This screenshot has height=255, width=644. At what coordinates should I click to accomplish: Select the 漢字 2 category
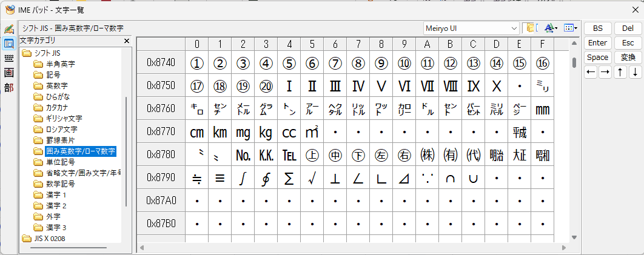coord(50,205)
